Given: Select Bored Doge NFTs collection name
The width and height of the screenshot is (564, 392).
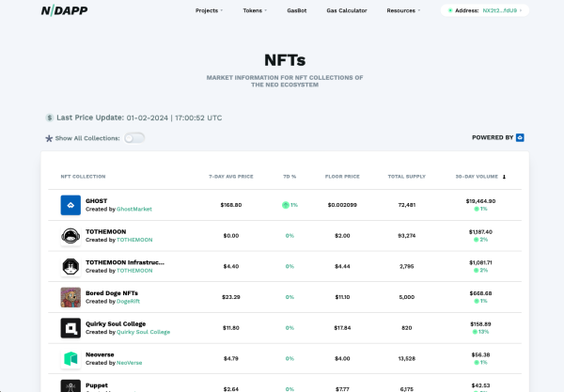Looking at the screenshot, I should 112,293.
